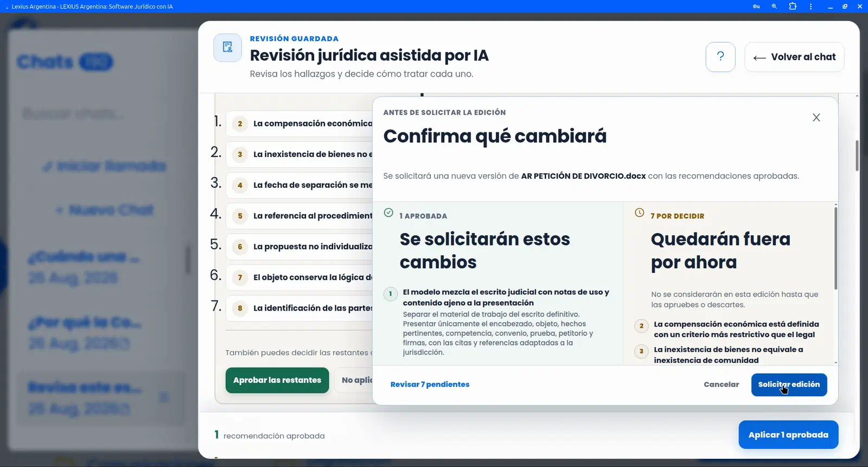The image size is (868, 467).
Task: Click the file name AR PETICIÓN DE DIVORCIO.docx
Action: (x=583, y=176)
